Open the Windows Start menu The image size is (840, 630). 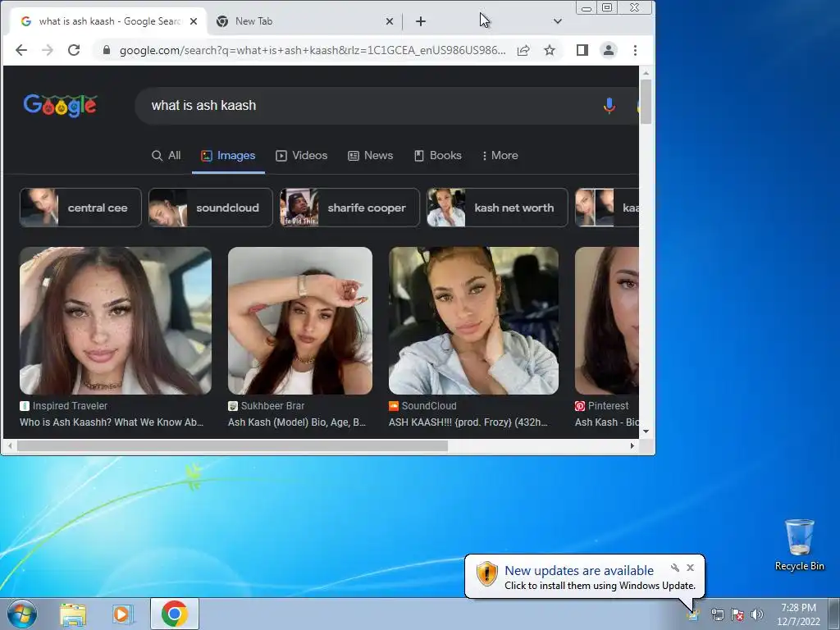(22, 614)
